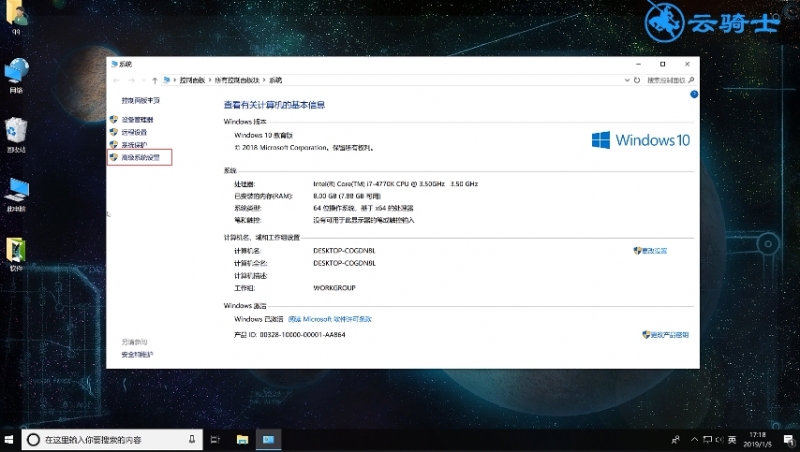Screen dimensions: 800x452
Task: Switch input method via 英 indicator
Action: [732, 439]
